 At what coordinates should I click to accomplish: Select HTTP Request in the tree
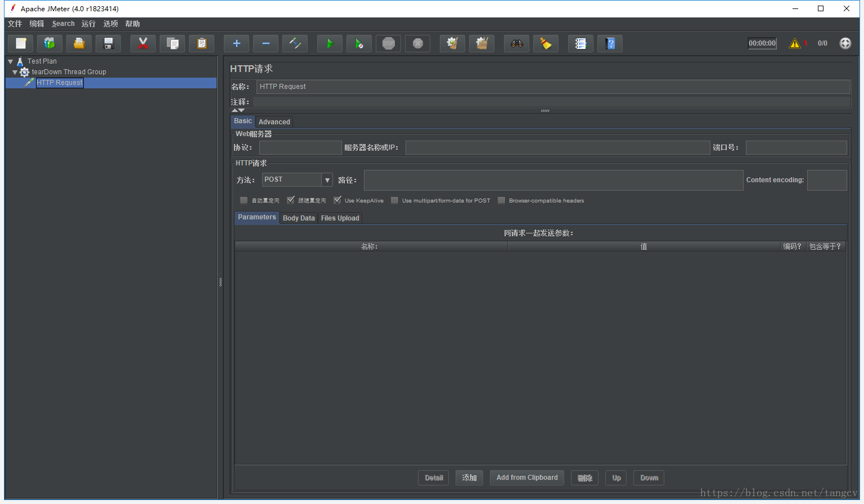(x=60, y=83)
